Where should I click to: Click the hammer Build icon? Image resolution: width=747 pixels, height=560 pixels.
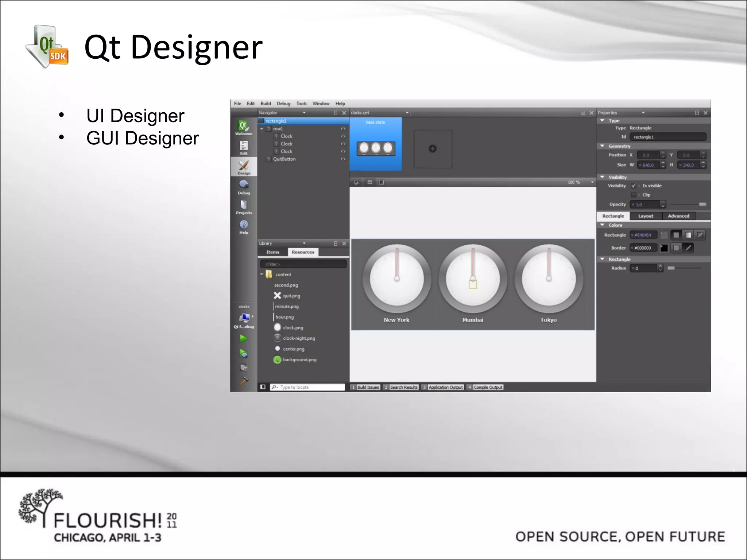[x=244, y=381]
